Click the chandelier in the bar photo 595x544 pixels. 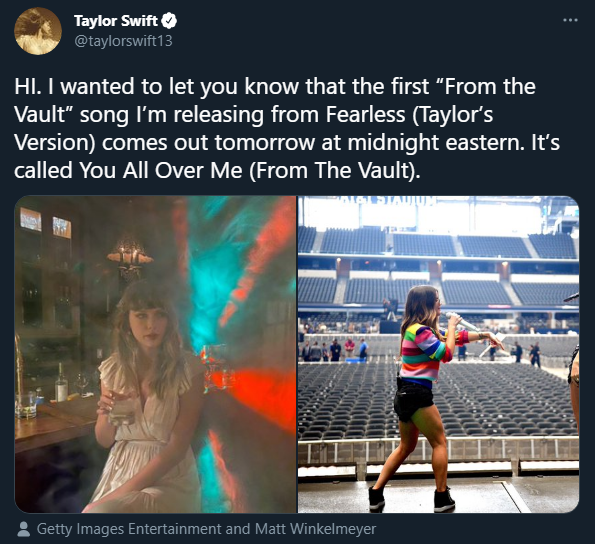coord(130,256)
